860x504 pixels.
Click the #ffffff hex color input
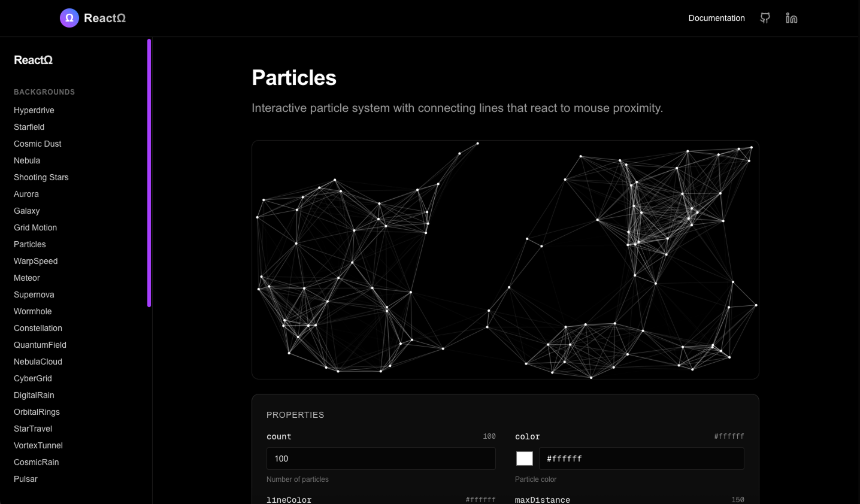click(x=641, y=458)
